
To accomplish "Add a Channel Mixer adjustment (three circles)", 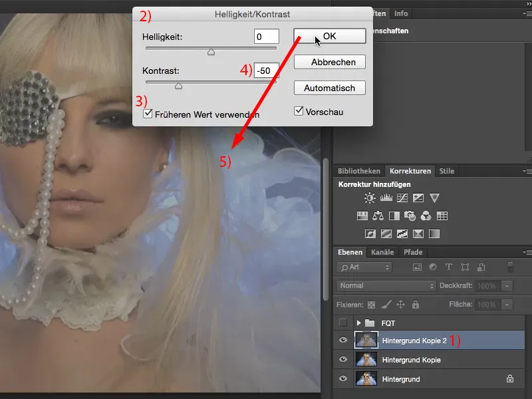I will [x=426, y=215].
